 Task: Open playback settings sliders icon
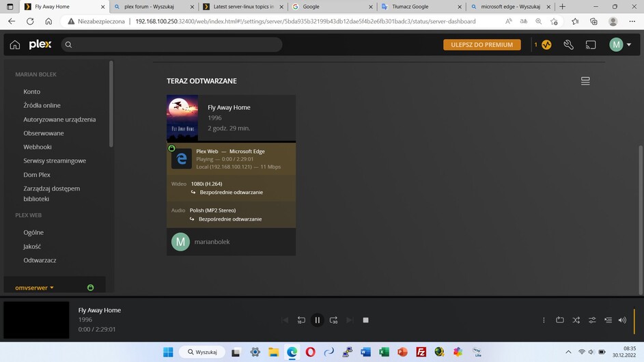[592, 320]
